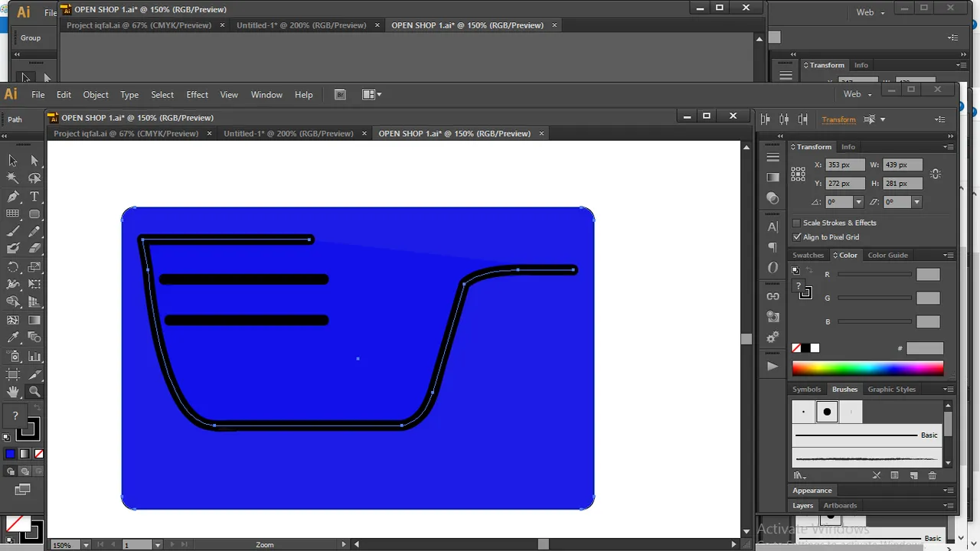
Task: Switch to Project iqfal.ai document tab
Action: 126,133
